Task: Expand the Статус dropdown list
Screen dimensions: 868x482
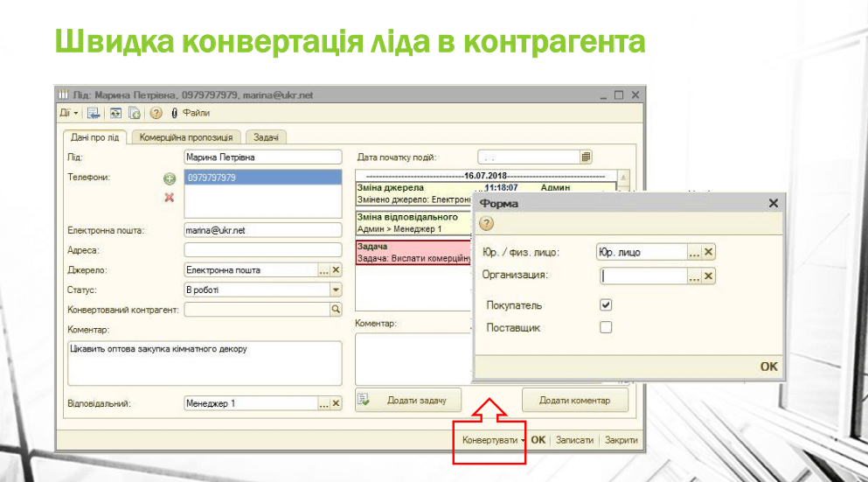Action: (336, 290)
